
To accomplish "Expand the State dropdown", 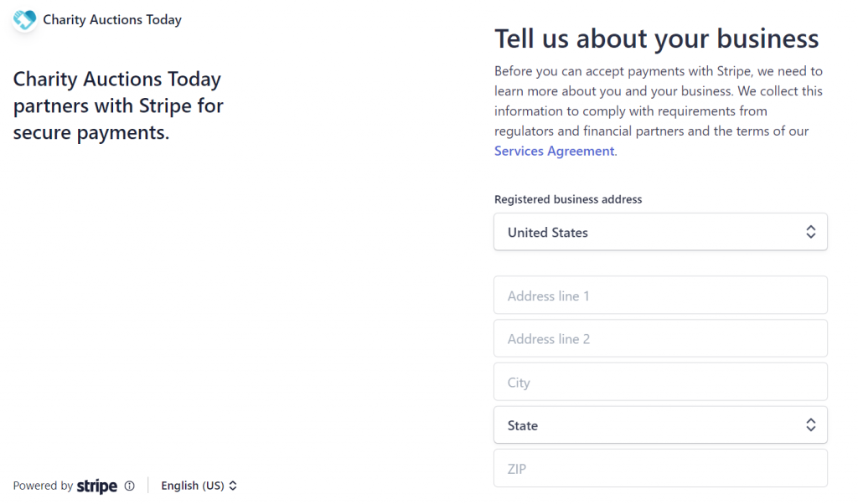I will pyautogui.click(x=660, y=424).
